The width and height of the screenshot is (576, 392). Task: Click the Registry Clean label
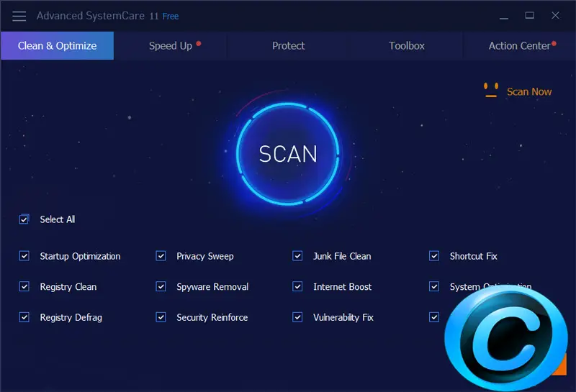pyautogui.click(x=68, y=287)
